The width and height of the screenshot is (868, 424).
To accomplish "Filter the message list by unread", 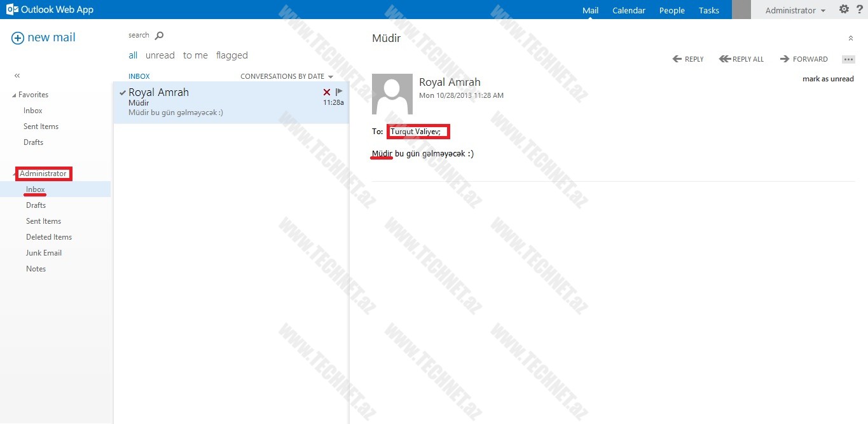I will [160, 55].
